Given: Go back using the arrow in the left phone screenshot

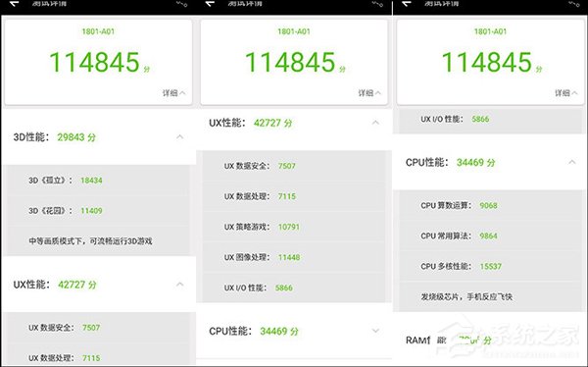Looking at the screenshot, I should (x=14, y=4).
